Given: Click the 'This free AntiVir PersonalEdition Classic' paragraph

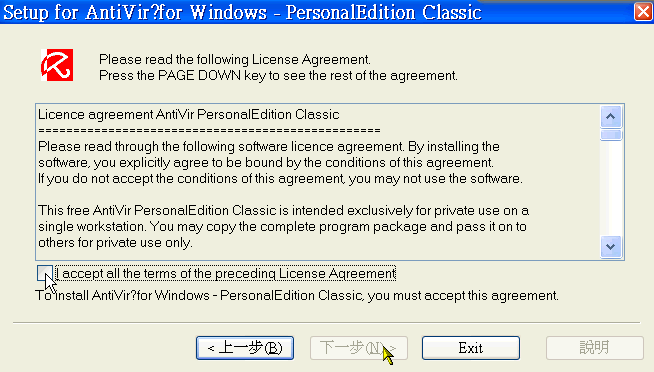Looking at the screenshot, I should (x=284, y=226).
